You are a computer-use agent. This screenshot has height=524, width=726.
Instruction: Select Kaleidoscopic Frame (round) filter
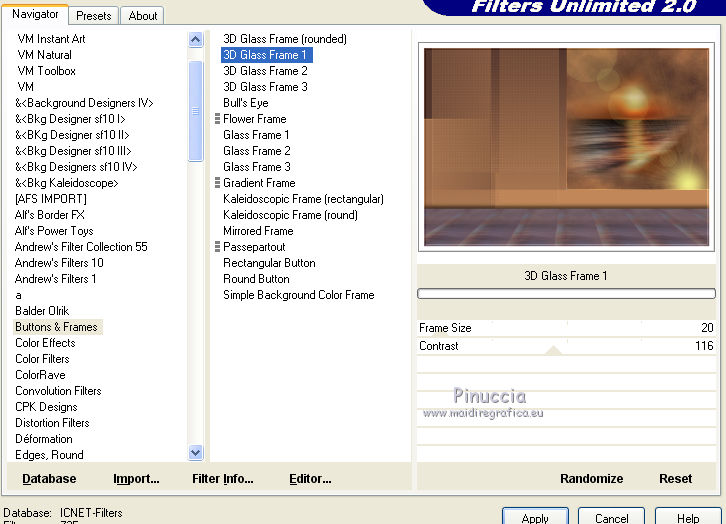point(290,215)
